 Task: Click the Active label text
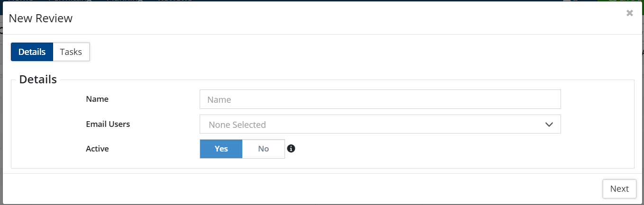(x=97, y=149)
